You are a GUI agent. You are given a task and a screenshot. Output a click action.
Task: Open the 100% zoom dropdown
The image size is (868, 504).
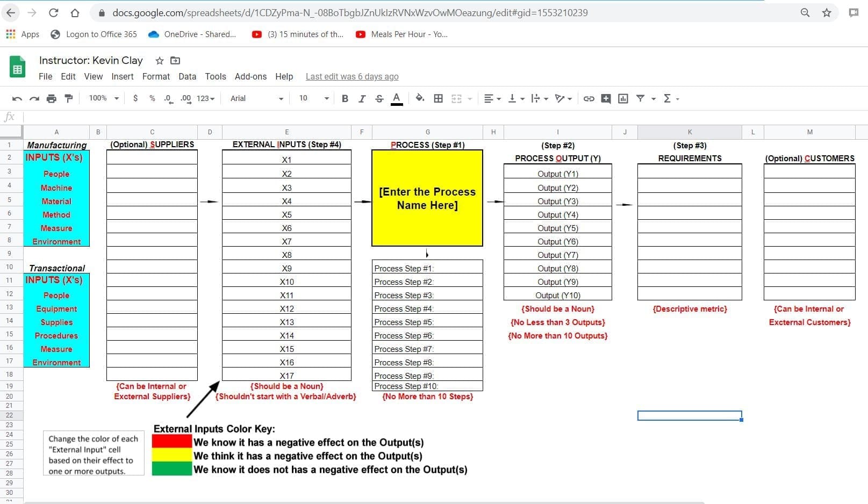[x=104, y=98]
